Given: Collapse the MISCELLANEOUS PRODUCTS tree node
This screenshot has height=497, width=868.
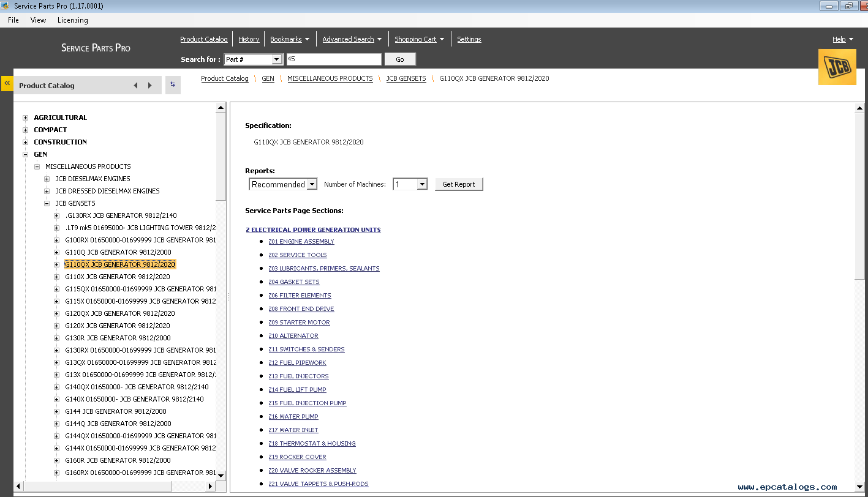Looking at the screenshot, I should [x=37, y=166].
